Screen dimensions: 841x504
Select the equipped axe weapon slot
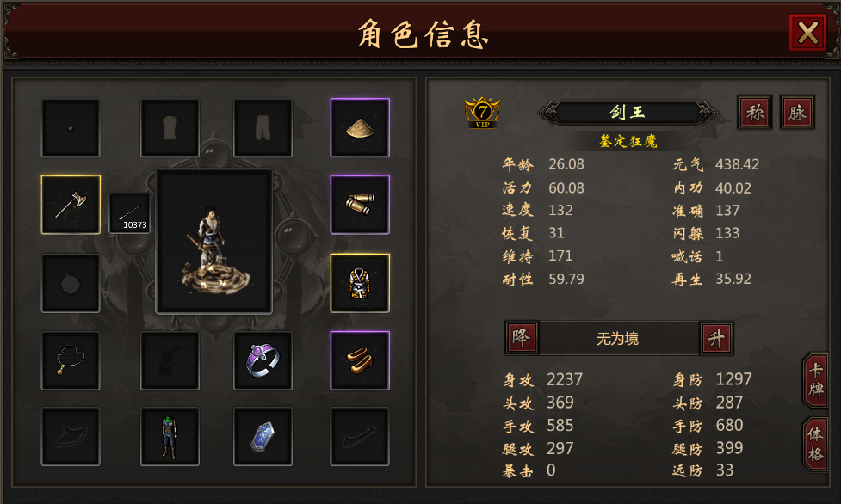[x=71, y=205]
